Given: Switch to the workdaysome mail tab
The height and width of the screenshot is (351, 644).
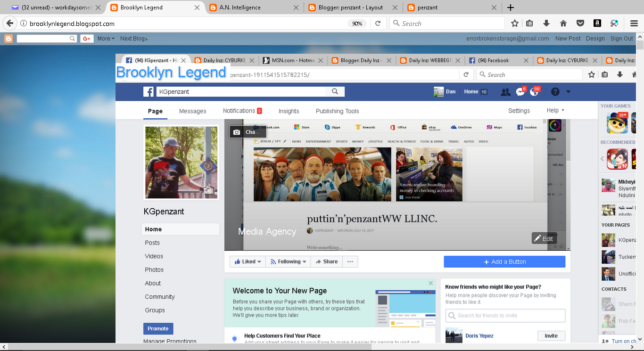Looking at the screenshot, I should (56, 8).
